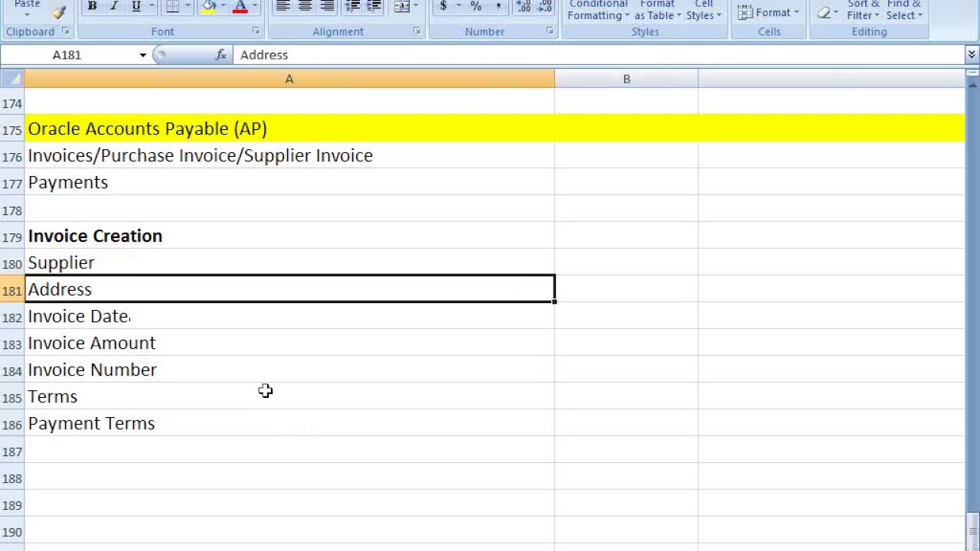Select row 186 header
The image size is (980, 551).
pos(11,424)
